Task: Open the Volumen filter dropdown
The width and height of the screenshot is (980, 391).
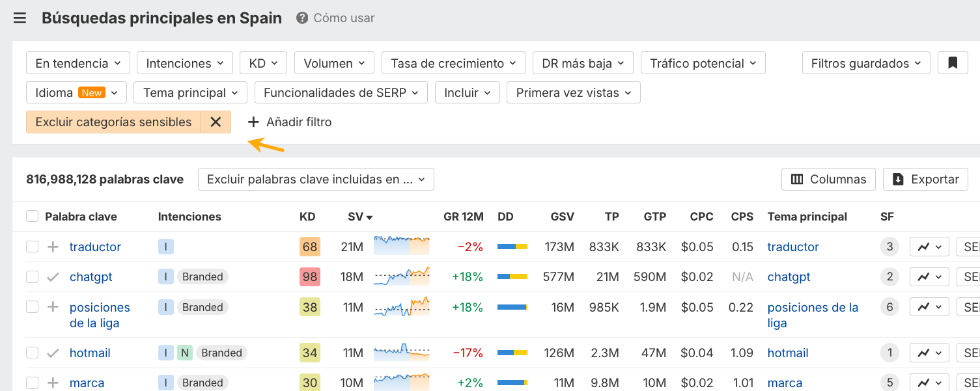Action: [x=334, y=62]
